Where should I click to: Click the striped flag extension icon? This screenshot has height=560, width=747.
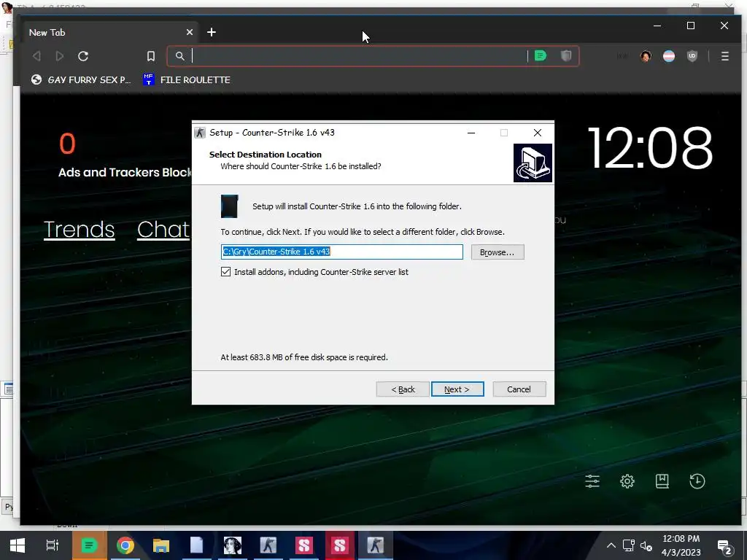(x=669, y=56)
